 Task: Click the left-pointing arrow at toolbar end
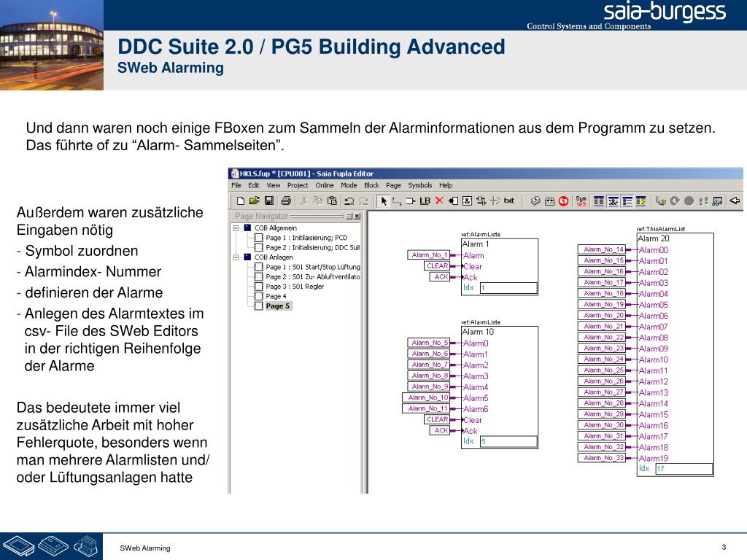(x=735, y=201)
